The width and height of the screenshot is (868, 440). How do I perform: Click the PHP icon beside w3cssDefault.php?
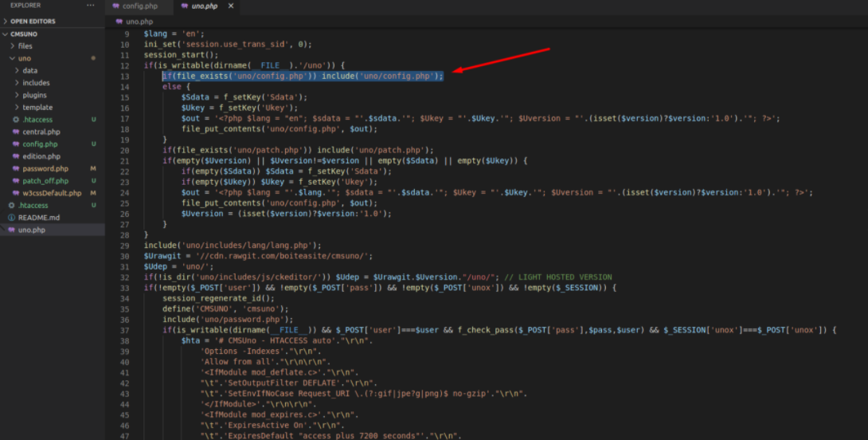pos(16,193)
